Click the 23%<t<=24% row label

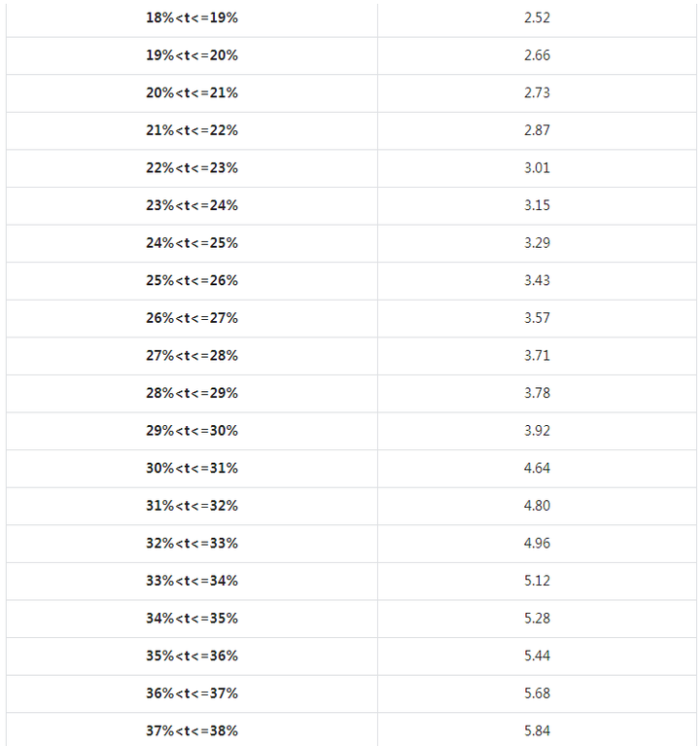click(x=192, y=205)
